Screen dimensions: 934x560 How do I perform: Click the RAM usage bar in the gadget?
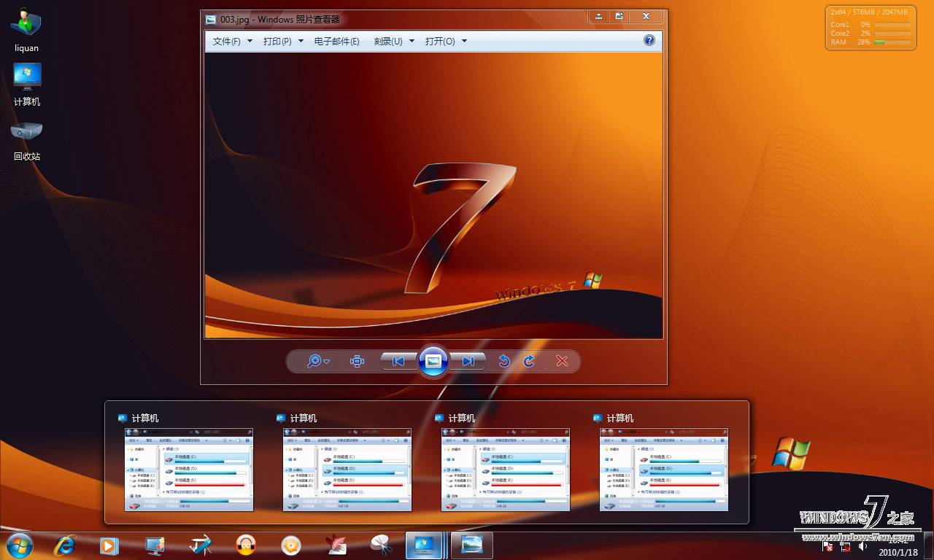(x=892, y=42)
